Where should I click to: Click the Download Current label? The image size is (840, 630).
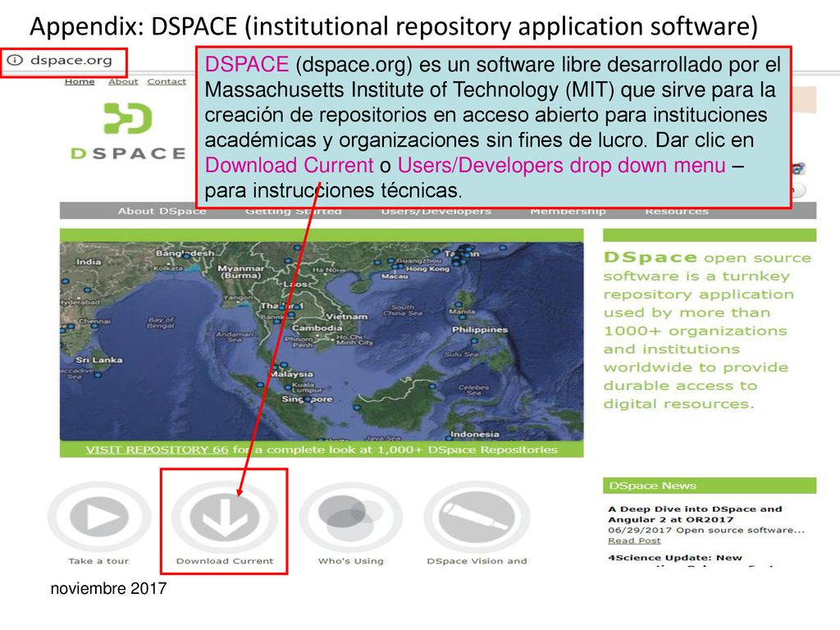point(225,561)
